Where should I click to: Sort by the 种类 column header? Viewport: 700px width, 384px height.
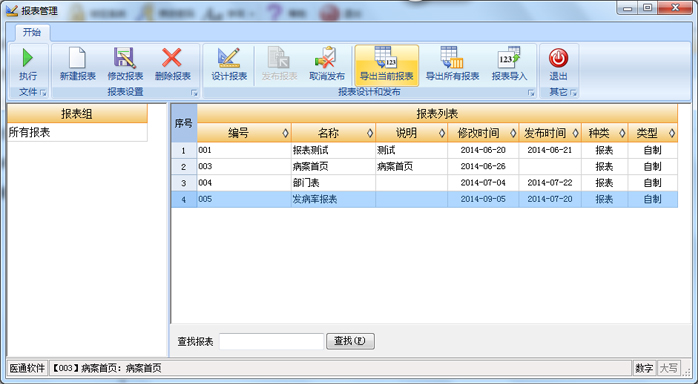[604, 133]
